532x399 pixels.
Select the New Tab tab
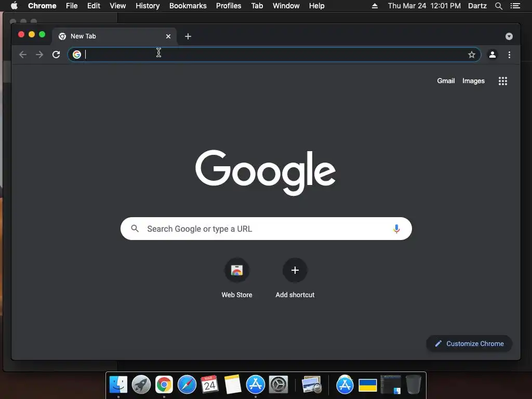(114, 36)
